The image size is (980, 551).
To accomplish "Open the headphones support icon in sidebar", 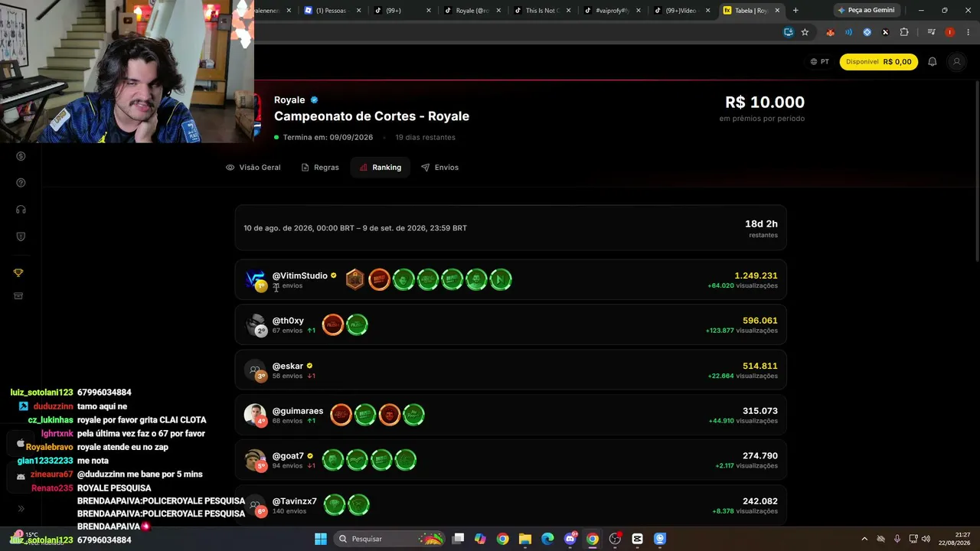I will click(21, 210).
